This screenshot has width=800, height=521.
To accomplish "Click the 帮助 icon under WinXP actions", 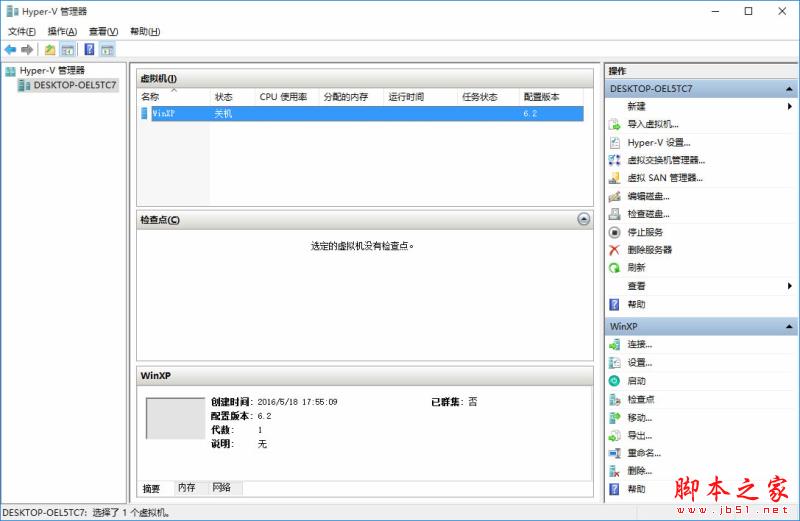I will click(614, 489).
